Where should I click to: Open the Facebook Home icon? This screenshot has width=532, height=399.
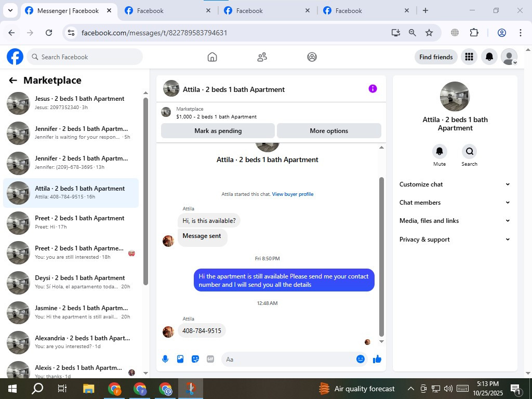[x=212, y=57]
